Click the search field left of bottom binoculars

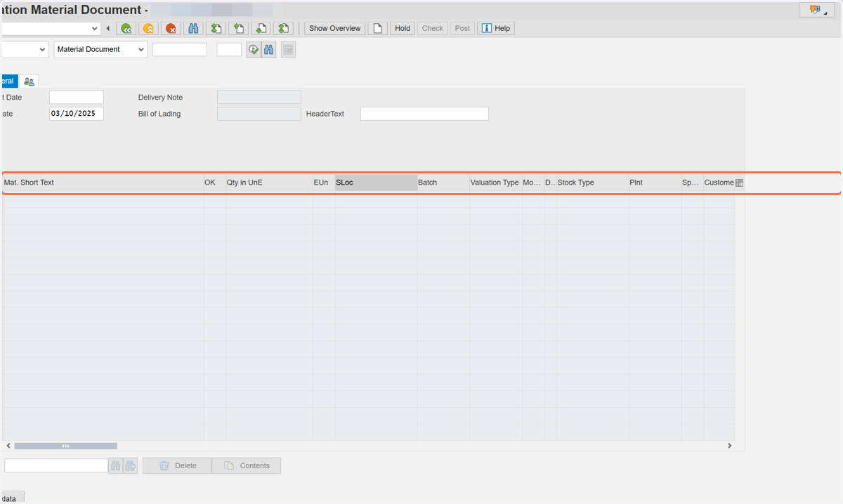pyautogui.click(x=56, y=465)
